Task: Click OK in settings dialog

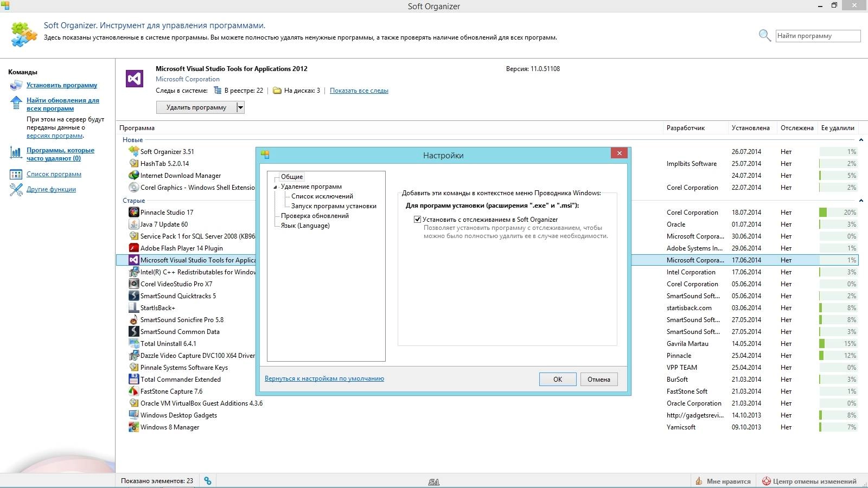Action: coord(558,379)
